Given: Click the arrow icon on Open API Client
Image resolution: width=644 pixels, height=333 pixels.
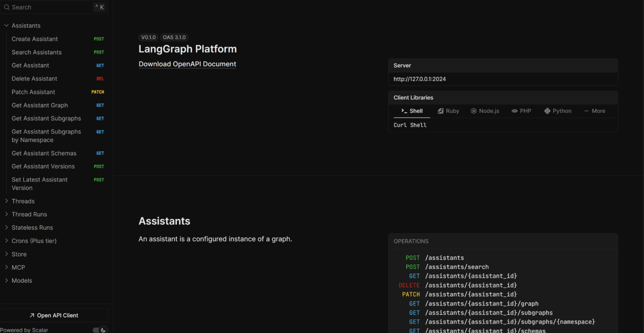Looking at the screenshot, I should coord(32,315).
